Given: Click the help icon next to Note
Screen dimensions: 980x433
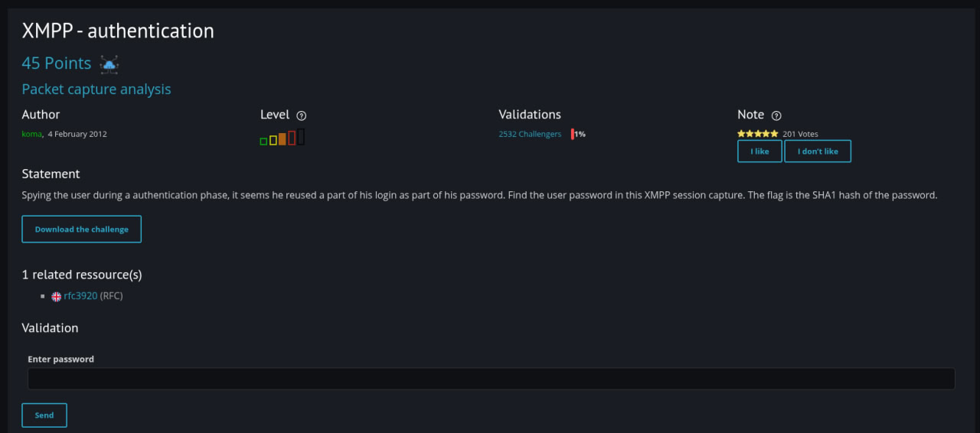Looking at the screenshot, I should (776, 116).
